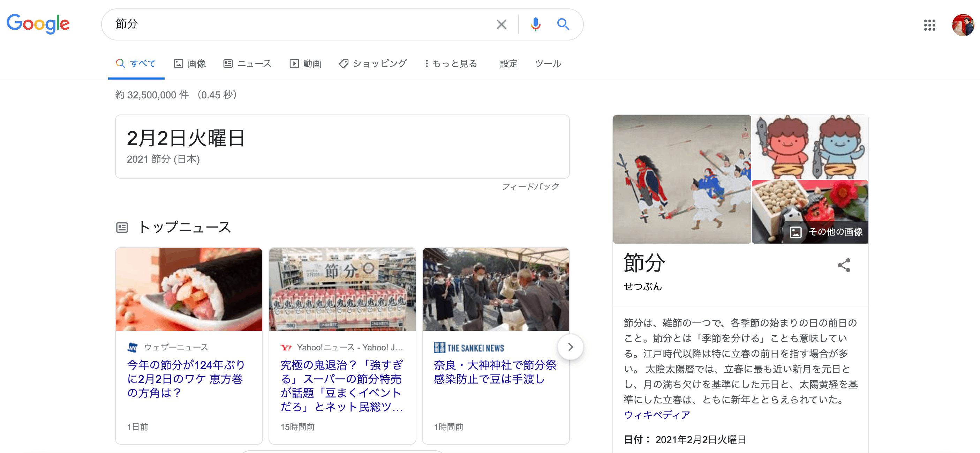
Task: Click the フィードバック link
Action: point(530,186)
